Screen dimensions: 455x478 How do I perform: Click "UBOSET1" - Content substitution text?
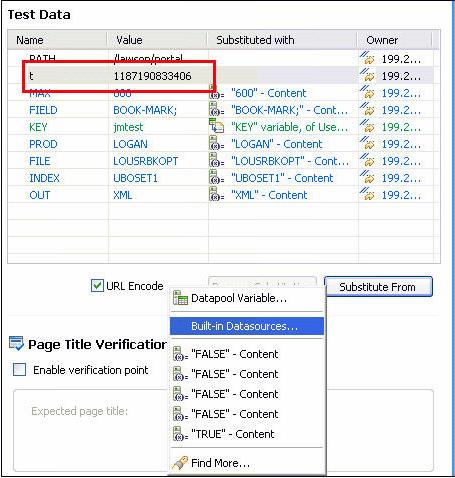coord(282,178)
